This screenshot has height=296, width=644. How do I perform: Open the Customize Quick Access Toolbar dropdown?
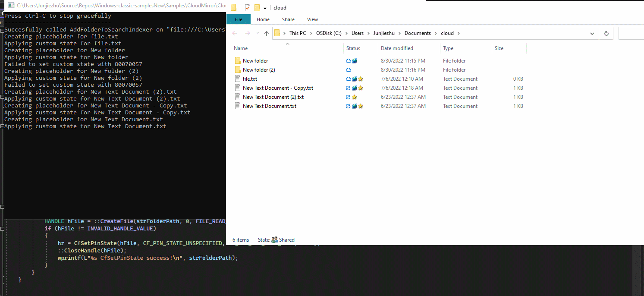tap(265, 7)
